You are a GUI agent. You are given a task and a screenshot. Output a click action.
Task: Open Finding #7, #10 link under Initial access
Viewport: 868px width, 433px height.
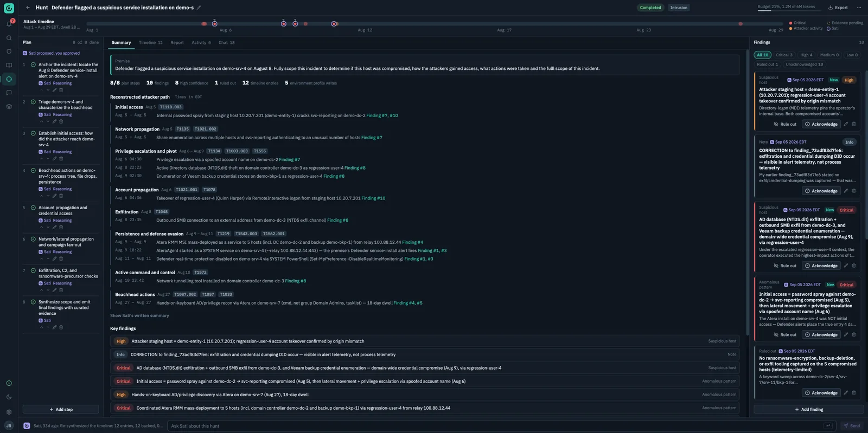(x=382, y=115)
